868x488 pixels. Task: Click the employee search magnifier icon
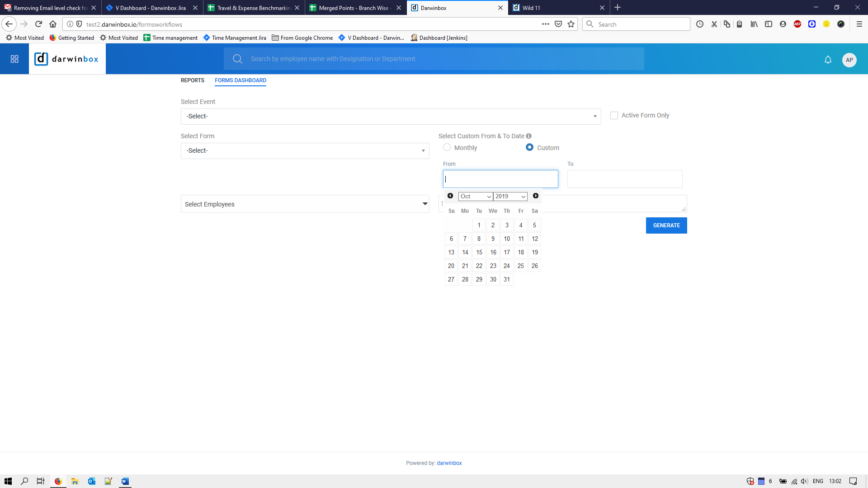coord(237,59)
